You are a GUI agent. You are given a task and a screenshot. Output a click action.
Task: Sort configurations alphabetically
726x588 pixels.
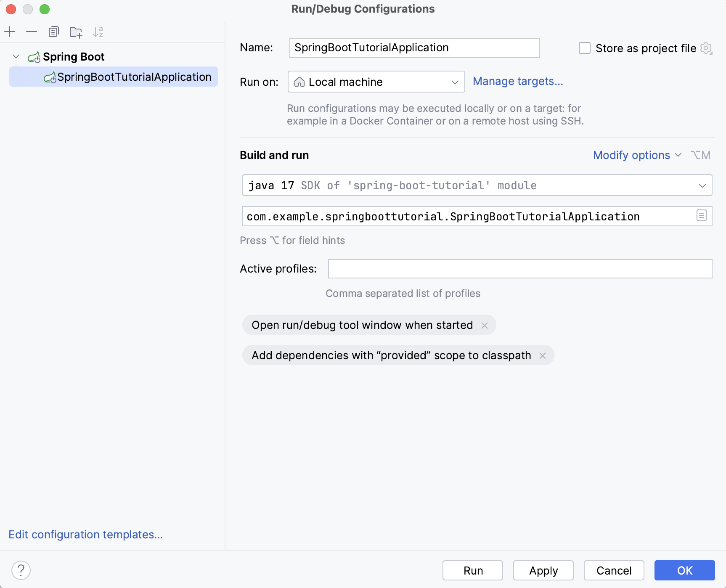click(98, 32)
